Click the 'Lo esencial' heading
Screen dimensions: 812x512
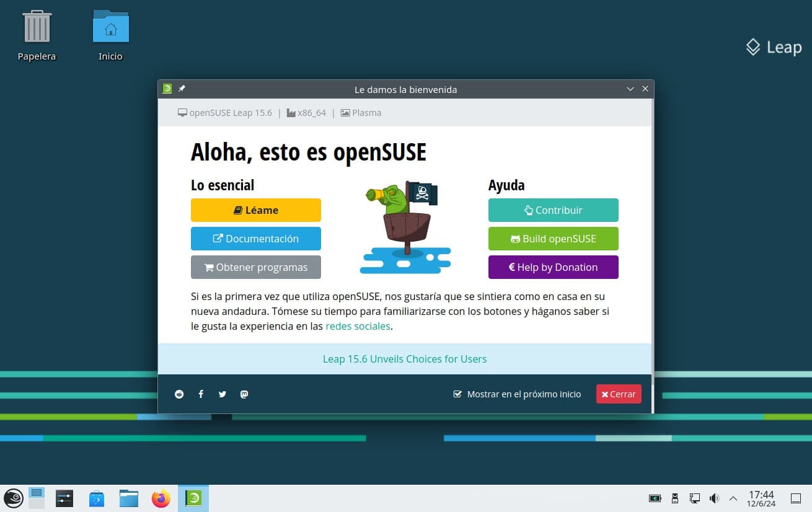(x=223, y=185)
